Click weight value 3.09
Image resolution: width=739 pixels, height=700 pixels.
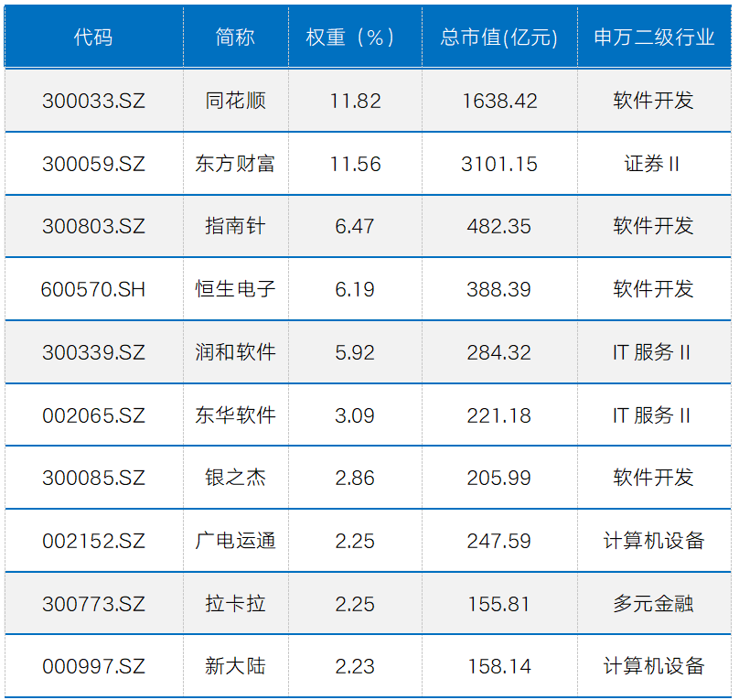point(355,415)
